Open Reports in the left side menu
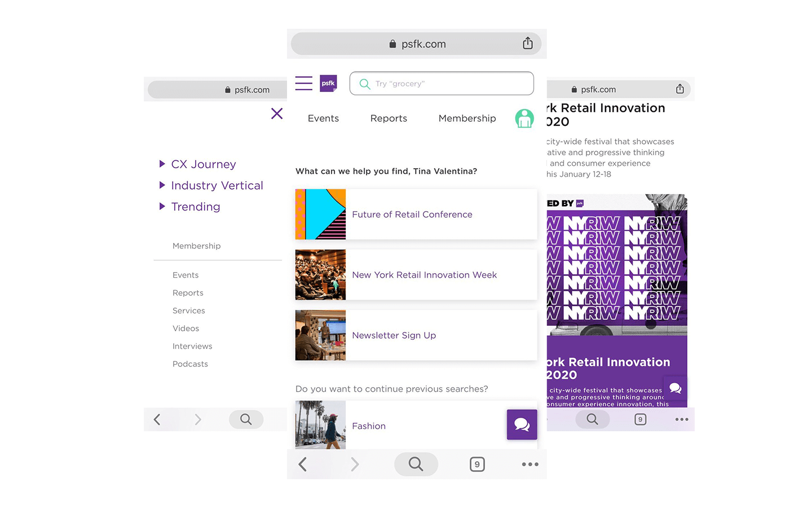 pos(188,293)
